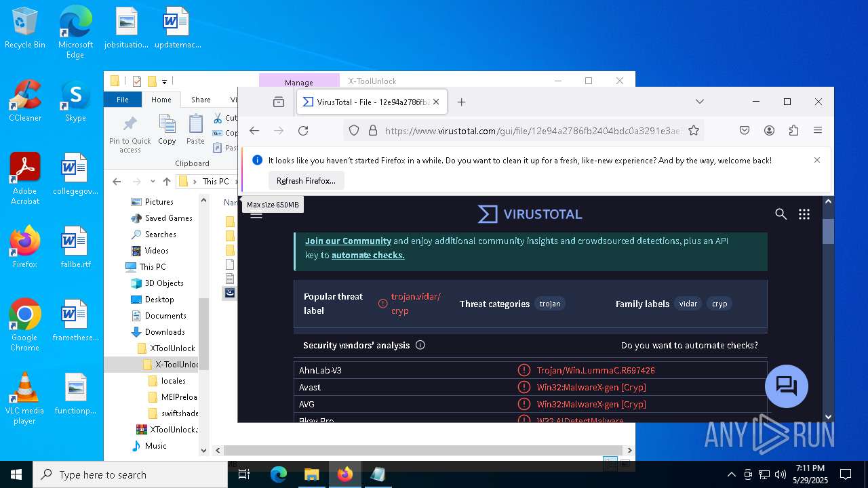The height and width of the screenshot is (488, 868).
Task: Launch Firefox desktop shortcut
Action: point(25,247)
